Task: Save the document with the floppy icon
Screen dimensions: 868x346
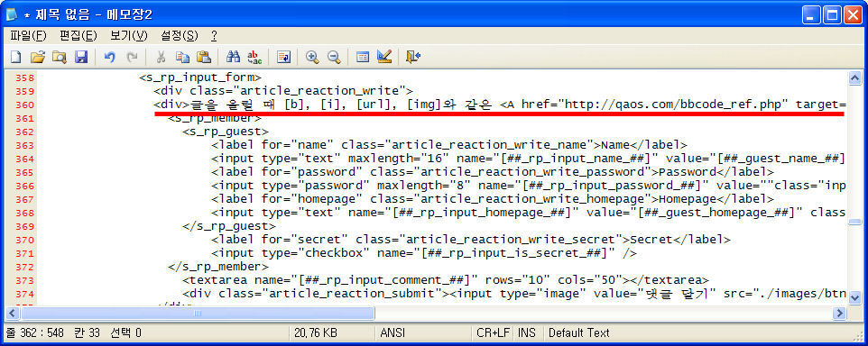Action: 81,57
